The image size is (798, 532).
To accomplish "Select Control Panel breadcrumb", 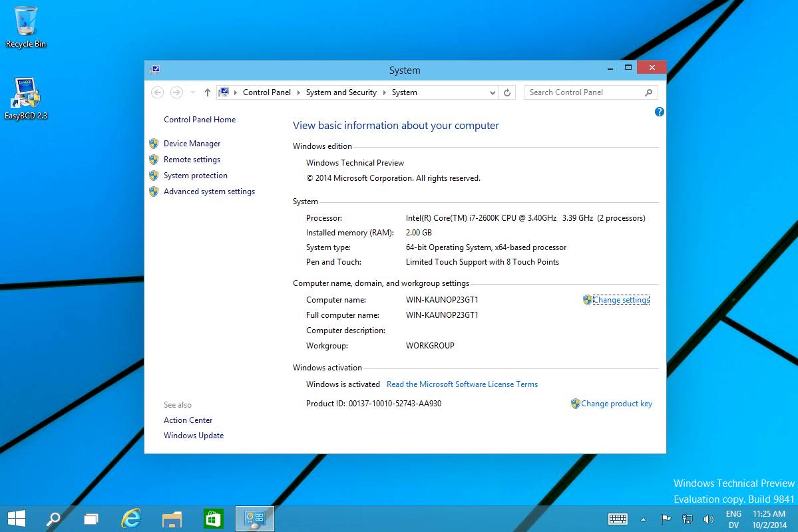I will pyautogui.click(x=267, y=92).
